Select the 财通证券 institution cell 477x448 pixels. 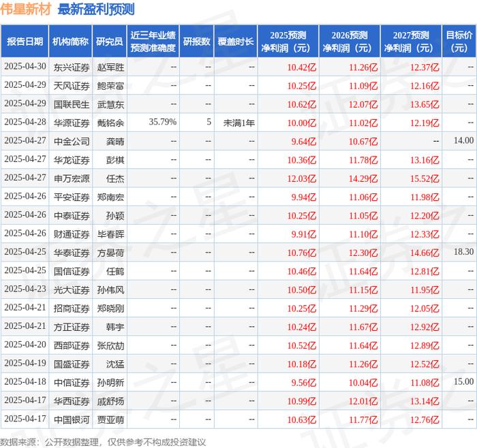pyautogui.click(x=72, y=234)
